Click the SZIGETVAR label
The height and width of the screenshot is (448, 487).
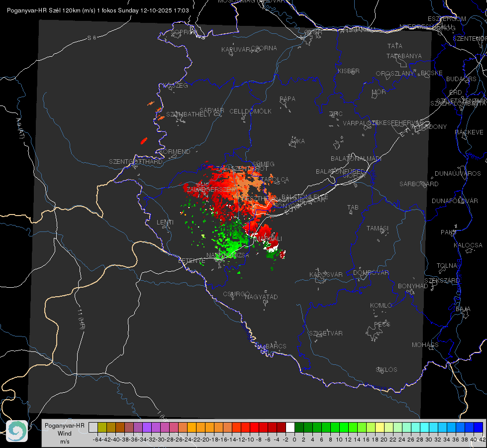coord(325,334)
